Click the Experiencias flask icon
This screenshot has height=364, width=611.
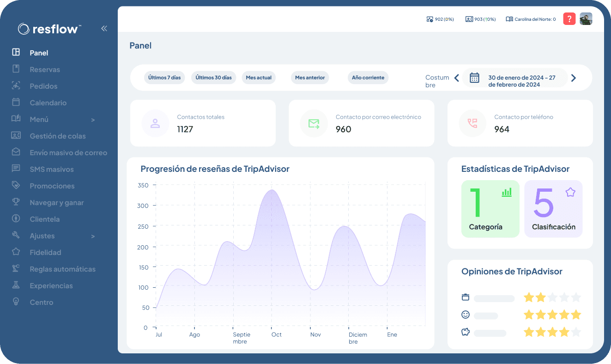coord(16,285)
